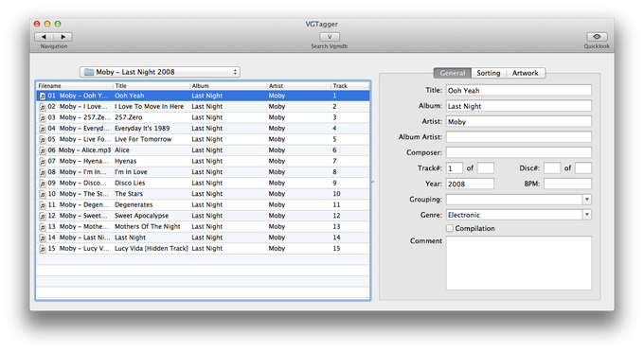
Task: Click music file icon of Alice.mp3
Action: [43, 150]
